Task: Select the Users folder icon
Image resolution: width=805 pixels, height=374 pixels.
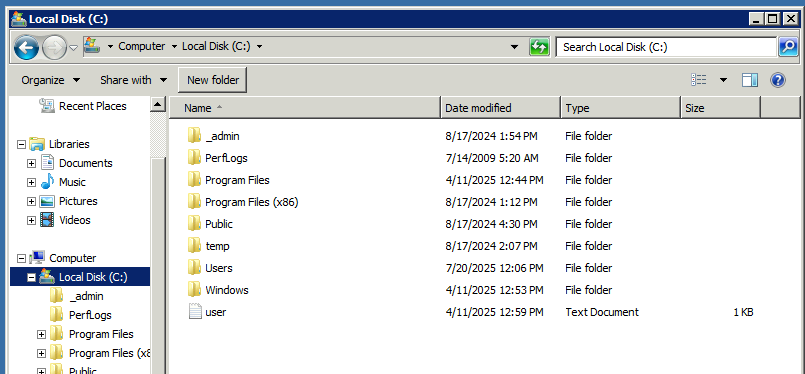Action: coord(194,268)
